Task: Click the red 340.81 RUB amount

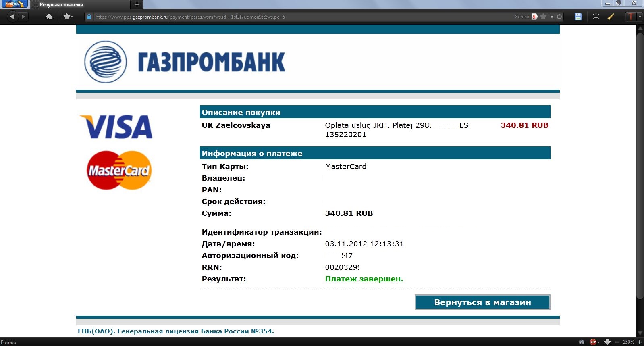Action: tap(524, 125)
